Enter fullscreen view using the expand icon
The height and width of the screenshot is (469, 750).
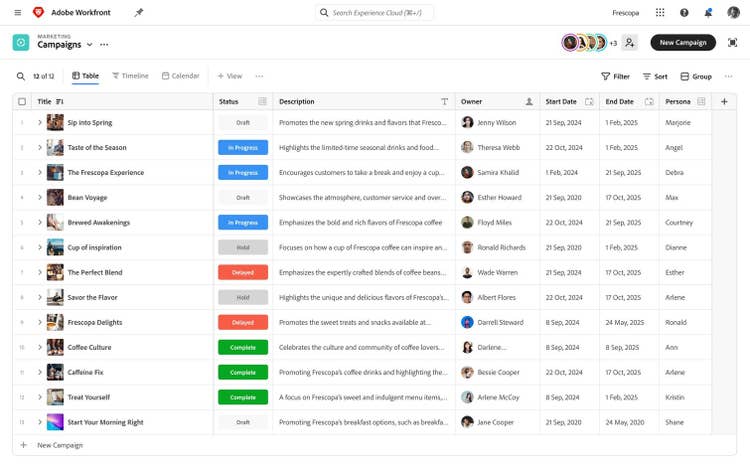[x=733, y=43]
